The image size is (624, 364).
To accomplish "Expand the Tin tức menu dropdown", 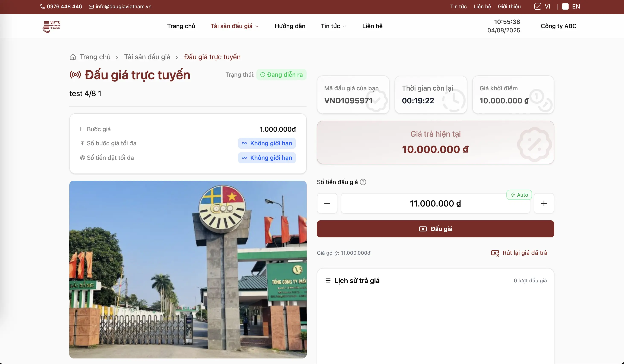I will pos(333,26).
